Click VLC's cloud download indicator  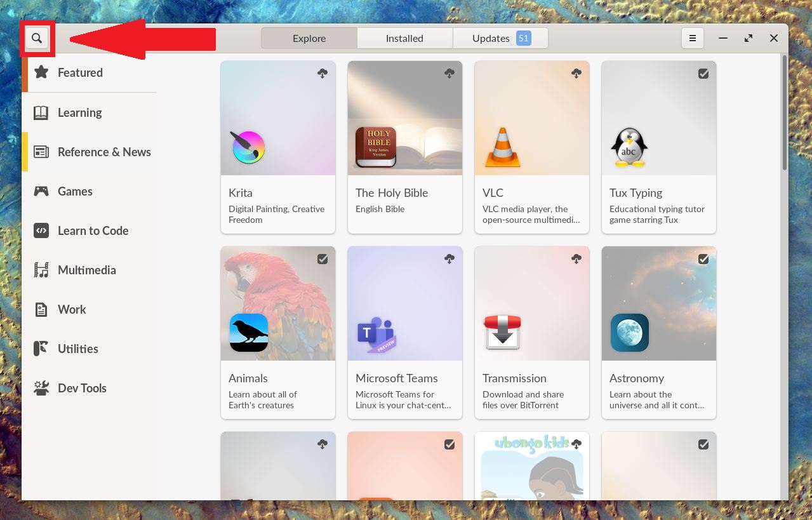pyautogui.click(x=576, y=74)
